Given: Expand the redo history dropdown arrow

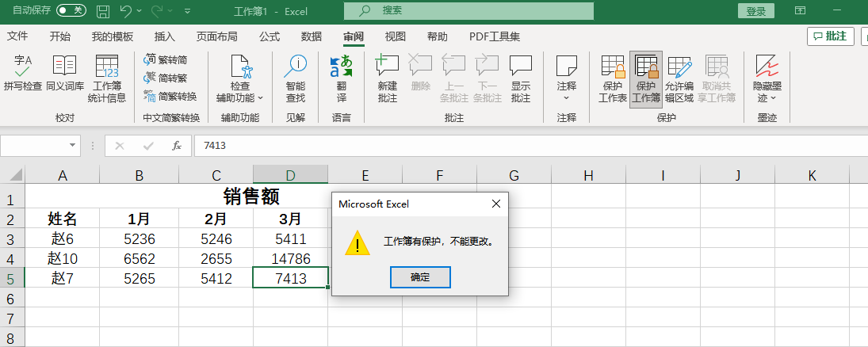Looking at the screenshot, I should pyautogui.click(x=170, y=10).
